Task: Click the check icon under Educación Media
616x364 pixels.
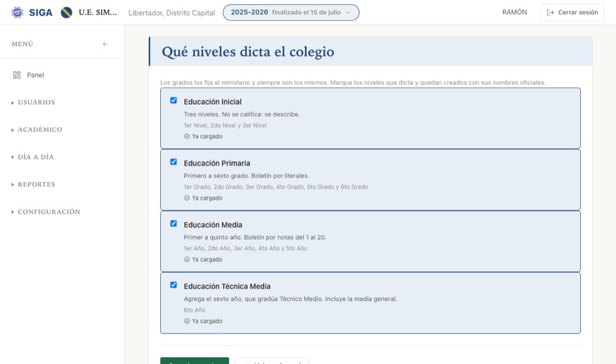Action: point(187,260)
